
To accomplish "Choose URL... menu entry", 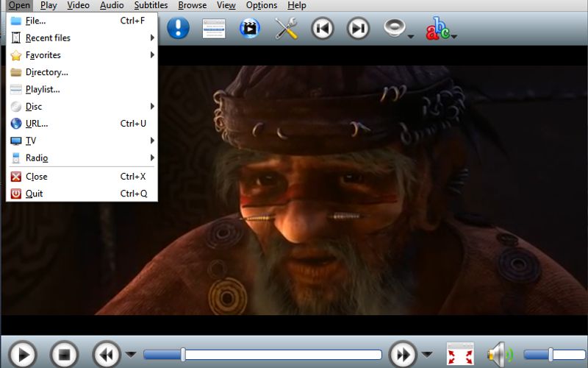I will click(82, 123).
